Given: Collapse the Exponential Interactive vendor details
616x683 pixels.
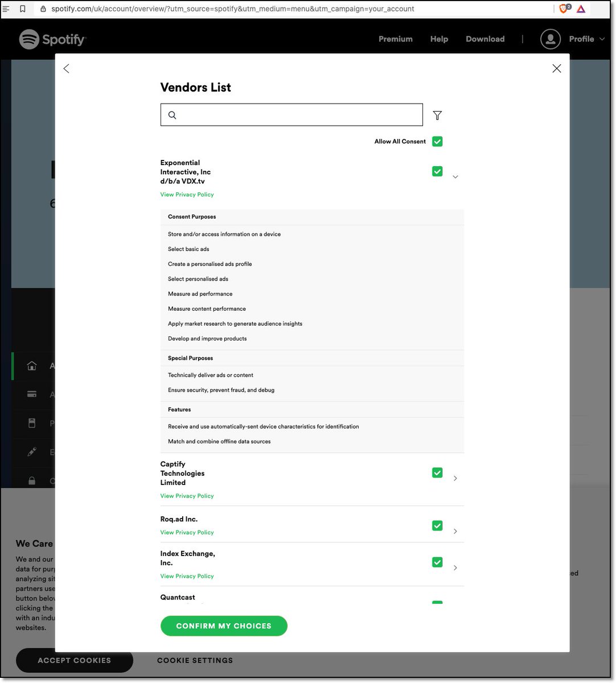Looking at the screenshot, I should 455,176.
